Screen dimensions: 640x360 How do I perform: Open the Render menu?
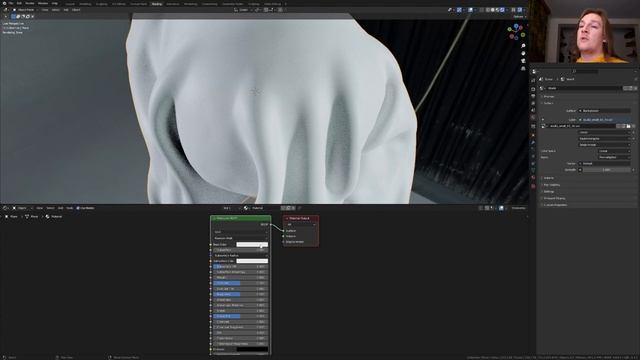[30, 3]
